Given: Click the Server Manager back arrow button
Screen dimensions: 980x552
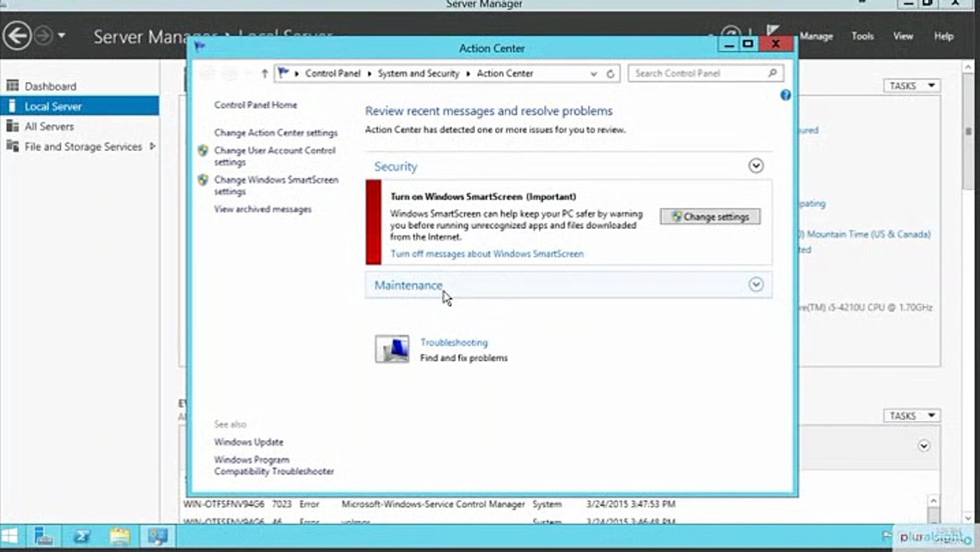Looking at the screenshot, I should coord(17,34).
